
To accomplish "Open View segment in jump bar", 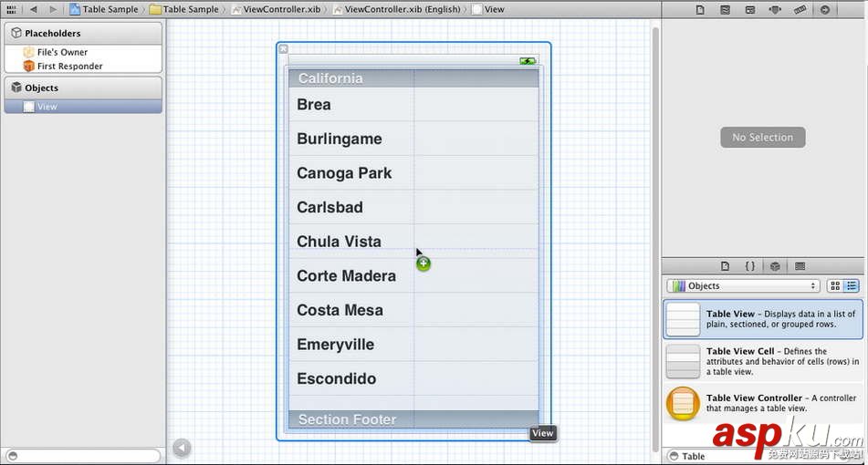I will [488, 9].
